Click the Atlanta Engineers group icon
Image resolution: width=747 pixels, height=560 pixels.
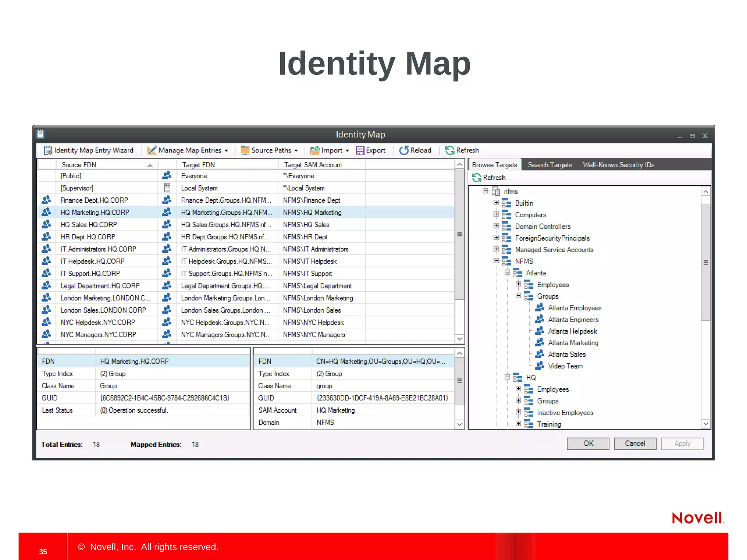tap(540, 319)
